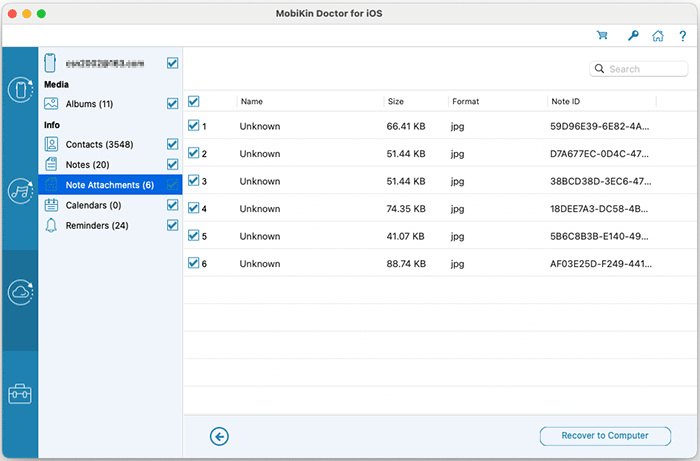The image size is (700, 461).
Task: Go to the home screen icon
Action: tap(658, 36)
